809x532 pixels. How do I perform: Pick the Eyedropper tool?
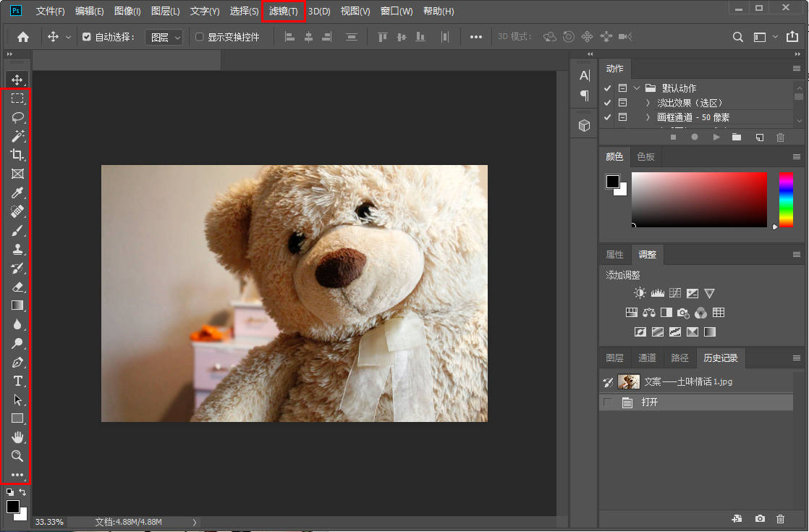[x=17, y=193]
